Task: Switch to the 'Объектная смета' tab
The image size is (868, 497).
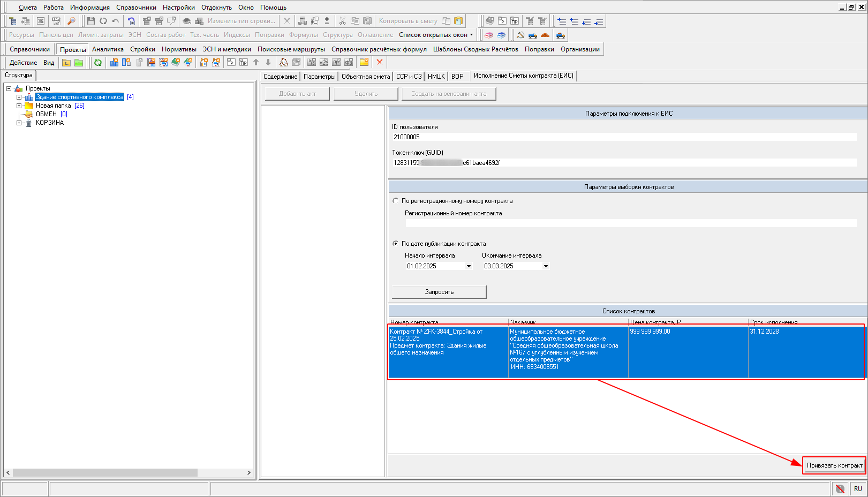Action: tap(366, 77)
